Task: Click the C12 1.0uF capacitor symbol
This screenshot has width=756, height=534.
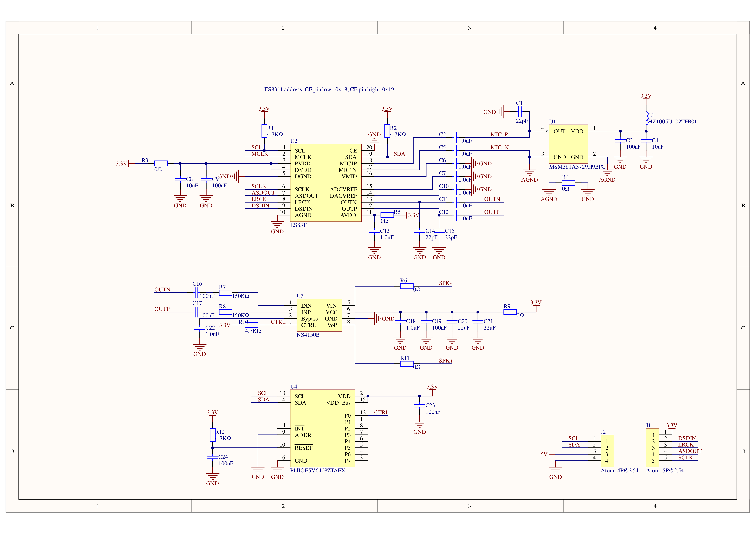Action: pyautogui.click(x=455, y=215)
